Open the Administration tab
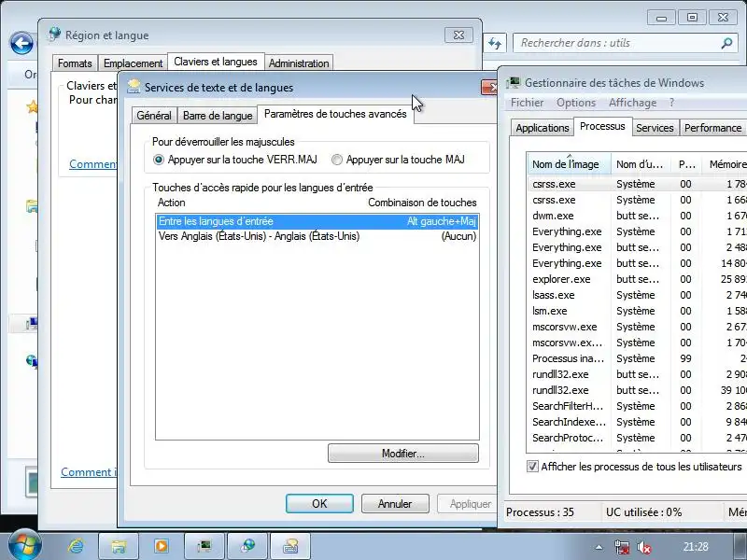Viewport: 747px width, 560px height. pos(299,63)
